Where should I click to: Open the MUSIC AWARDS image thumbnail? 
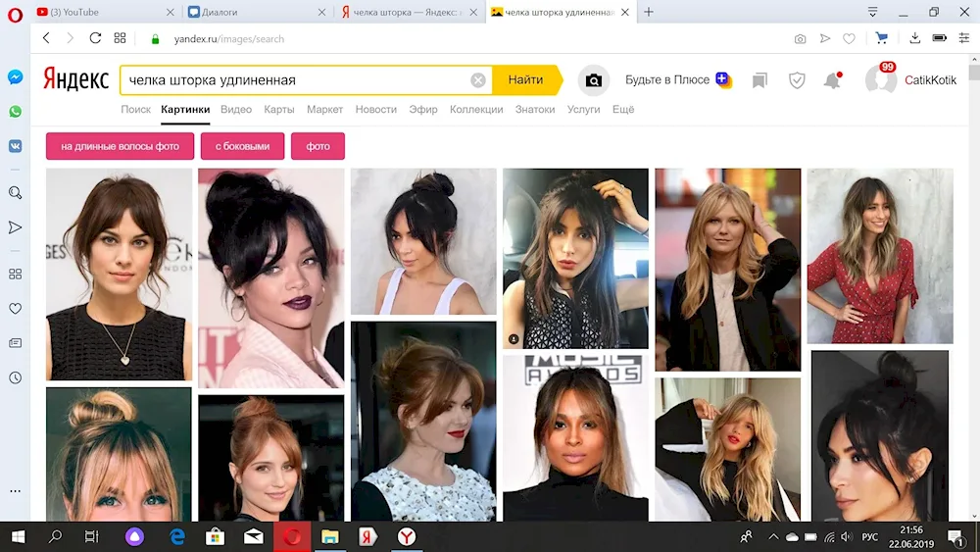click(x=575, y=437)
